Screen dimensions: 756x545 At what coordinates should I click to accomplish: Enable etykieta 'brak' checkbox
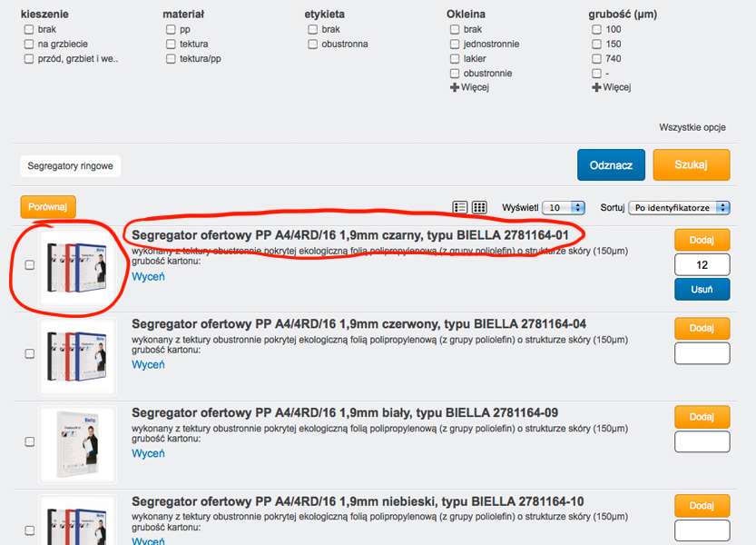point(312,29)
